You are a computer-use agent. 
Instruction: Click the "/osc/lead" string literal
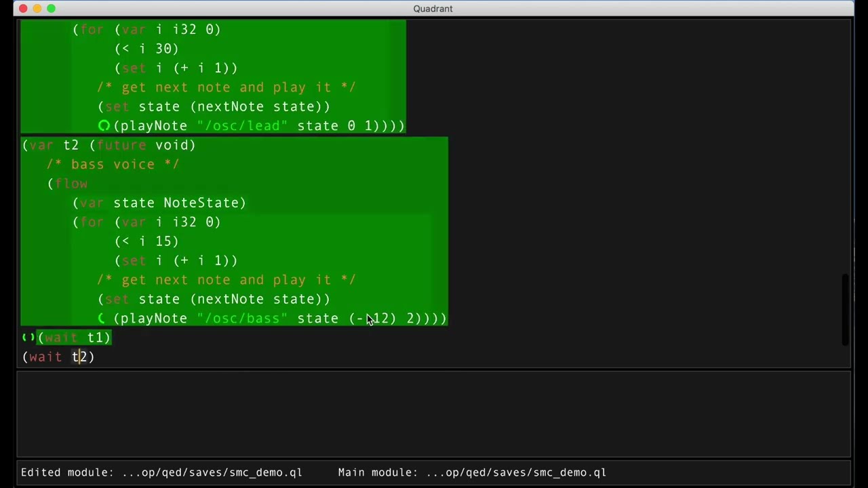[x=243, y=125]
